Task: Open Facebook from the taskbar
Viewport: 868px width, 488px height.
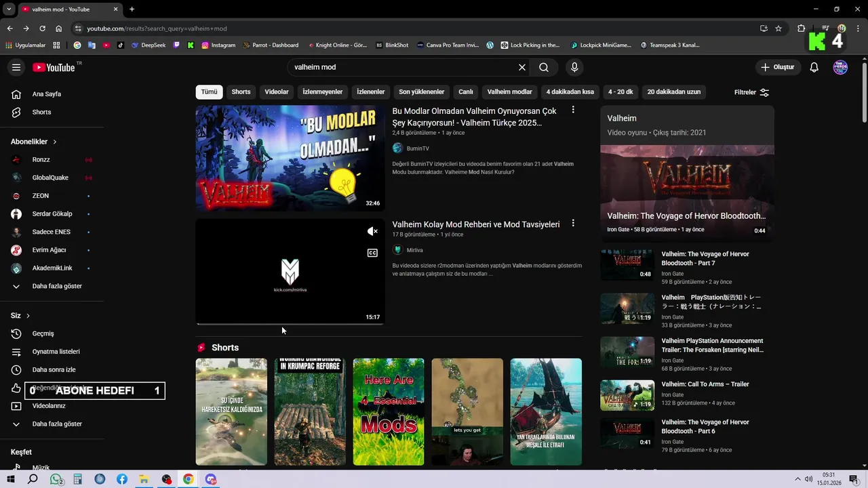Action: coord(122,479)
